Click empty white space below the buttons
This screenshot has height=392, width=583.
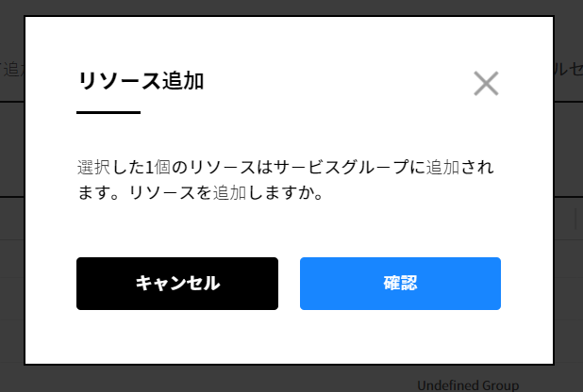point(289,336)
